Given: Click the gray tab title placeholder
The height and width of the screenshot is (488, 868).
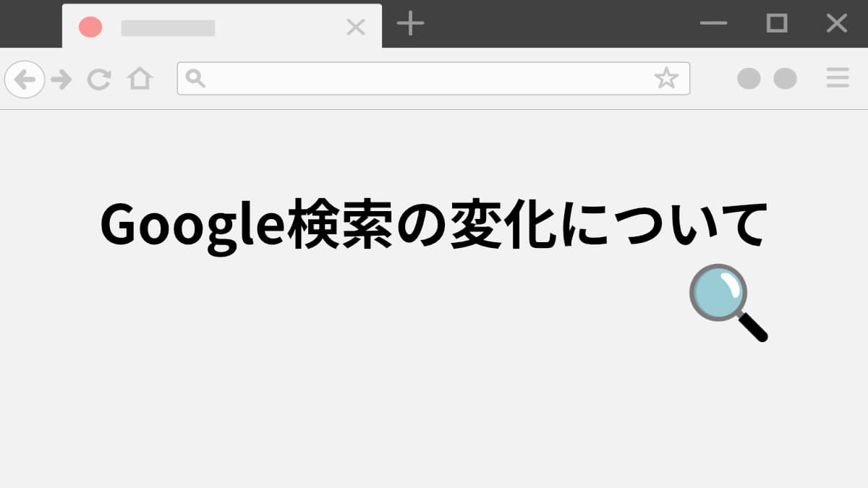Looking at the screenshot, I should [168, 28].
